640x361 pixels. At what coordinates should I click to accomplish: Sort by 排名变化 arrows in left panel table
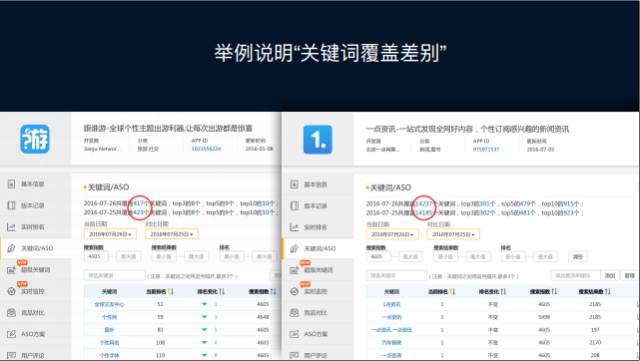point(222,291)
